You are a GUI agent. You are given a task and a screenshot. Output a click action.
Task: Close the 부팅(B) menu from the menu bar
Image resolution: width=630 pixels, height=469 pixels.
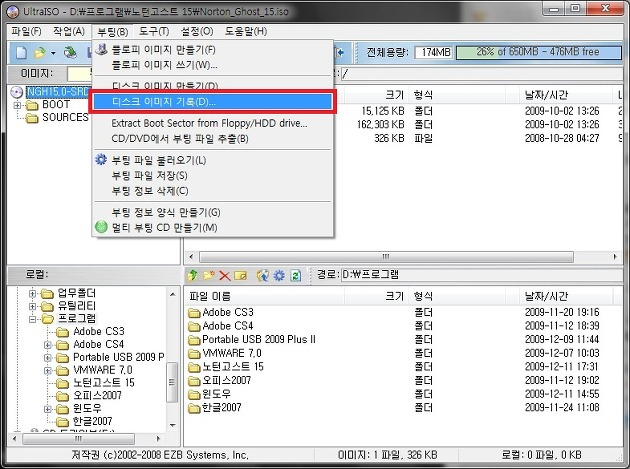(113, 31)
